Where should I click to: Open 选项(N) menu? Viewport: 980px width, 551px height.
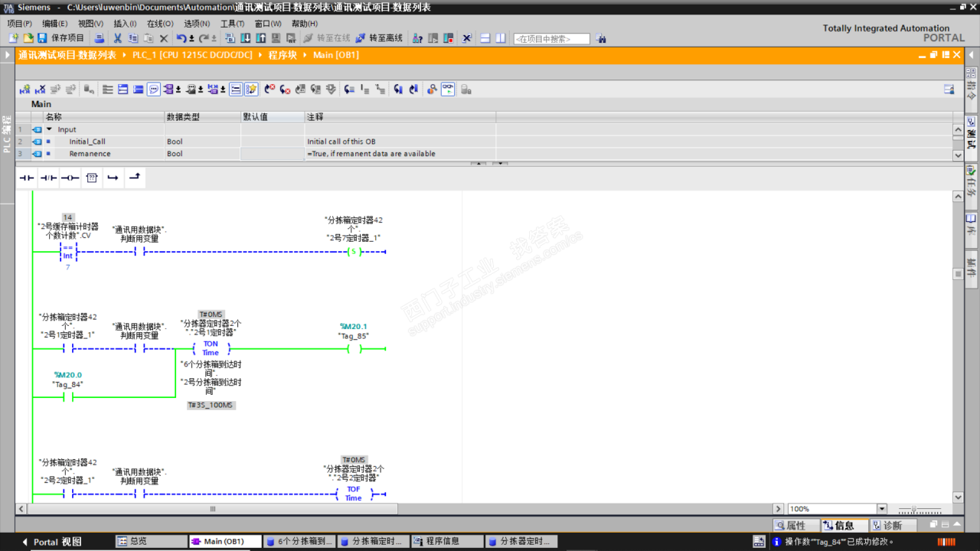tap(198, 24)
